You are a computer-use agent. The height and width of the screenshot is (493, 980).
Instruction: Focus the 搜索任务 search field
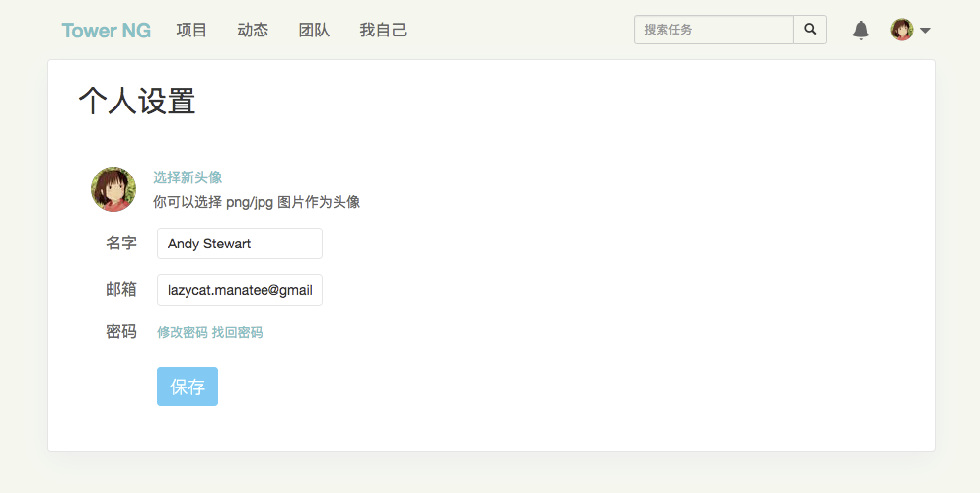[x=714, y=30]
